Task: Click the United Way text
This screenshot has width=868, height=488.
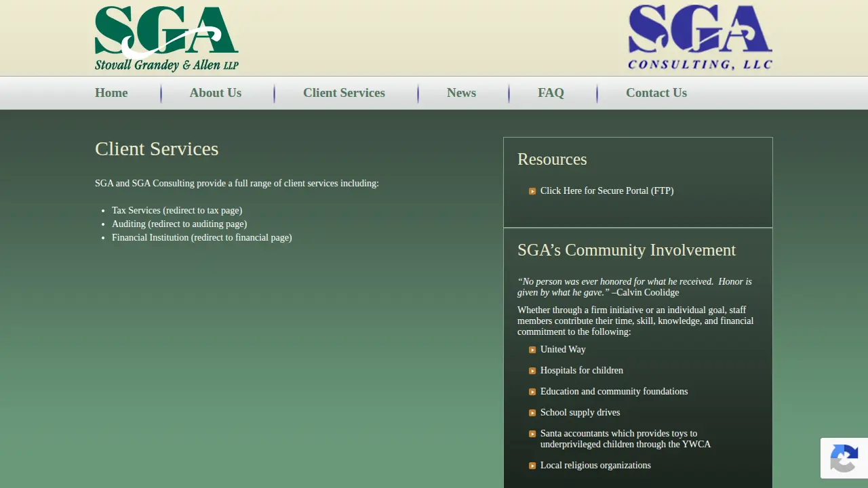Action: point(563,349)
